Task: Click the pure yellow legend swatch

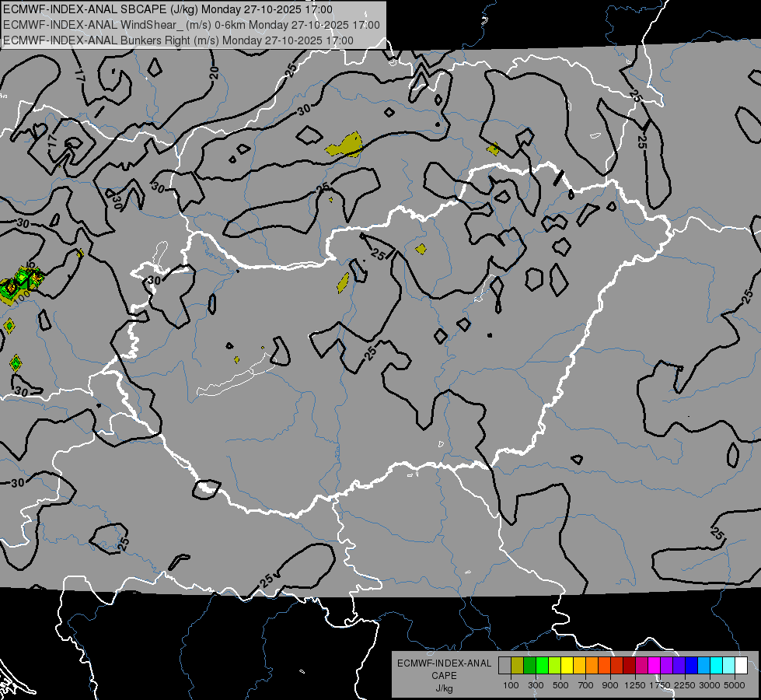Action: [567, 666]
